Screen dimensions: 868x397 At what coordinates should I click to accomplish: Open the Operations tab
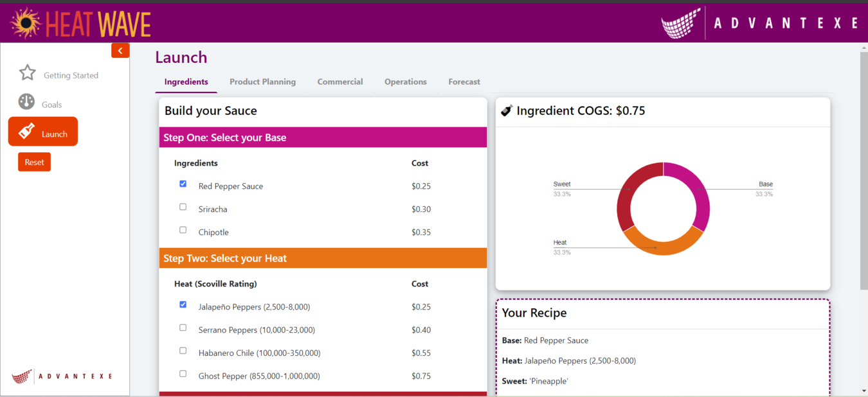click(406, 82)
